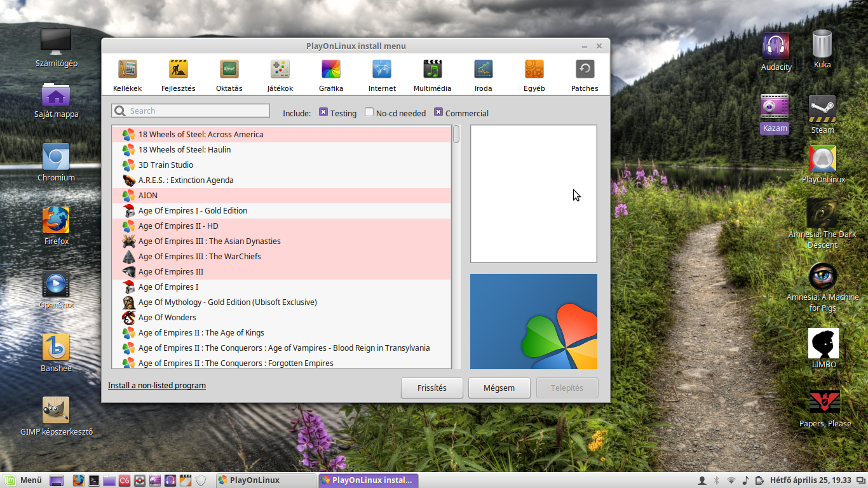Open the Egyéb category
868x488 pixels.
click(534, 76)
